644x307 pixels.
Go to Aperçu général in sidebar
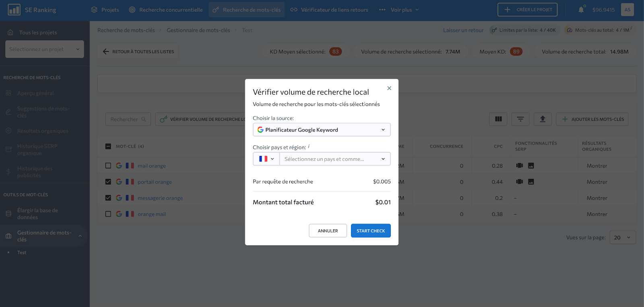35,93
